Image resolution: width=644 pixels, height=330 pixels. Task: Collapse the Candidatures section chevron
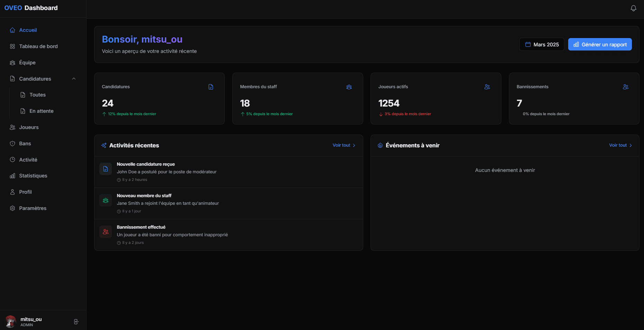click(x=73, y=79)
